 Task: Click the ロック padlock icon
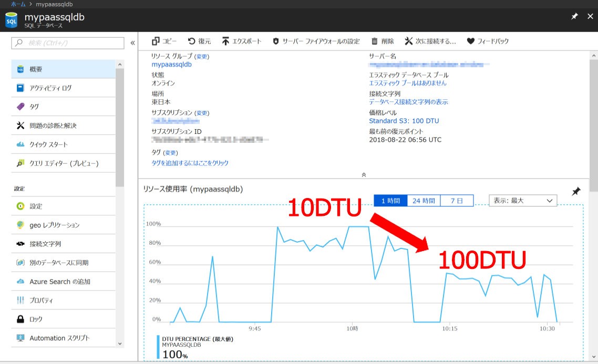[x=20, y=319]
